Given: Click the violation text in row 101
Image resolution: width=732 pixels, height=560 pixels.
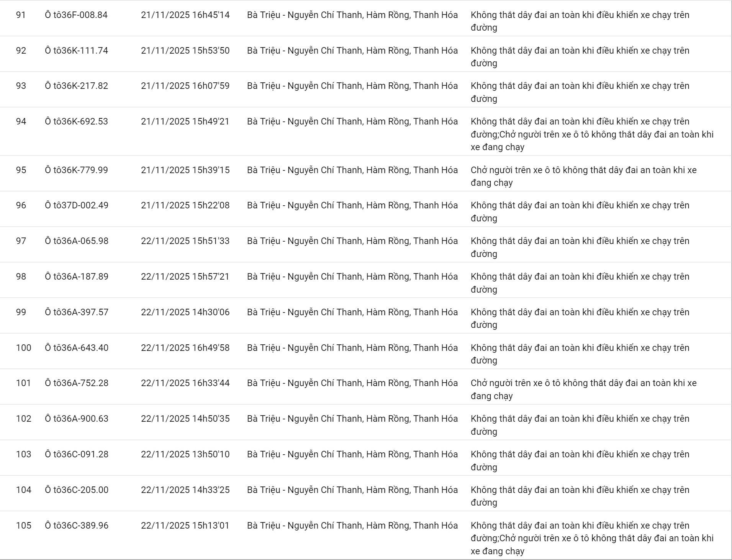Looking at the screenshot, I should pos(583,389).
